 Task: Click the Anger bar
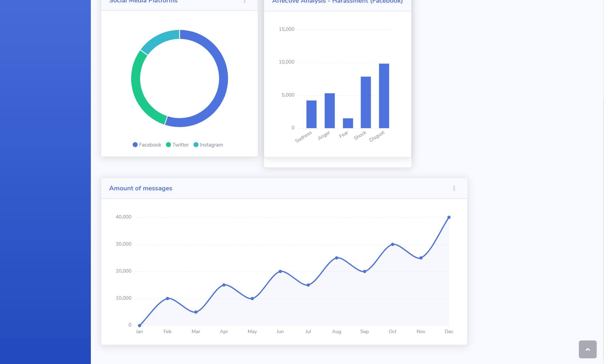point(330,110)
